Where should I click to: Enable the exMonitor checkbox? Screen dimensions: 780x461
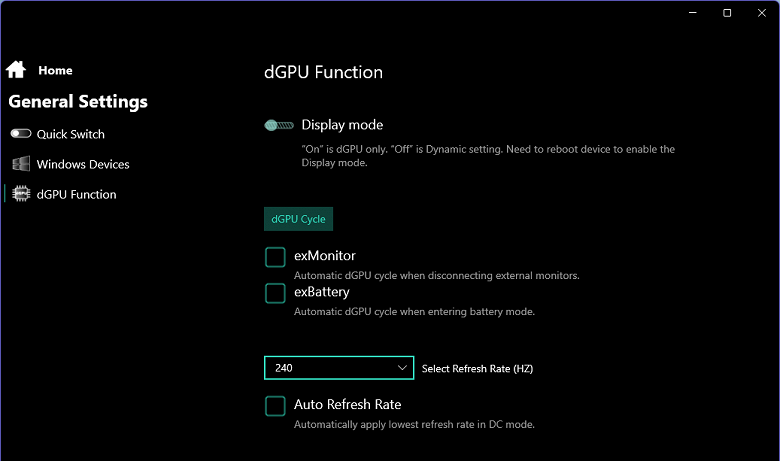[x=275, y=257]
